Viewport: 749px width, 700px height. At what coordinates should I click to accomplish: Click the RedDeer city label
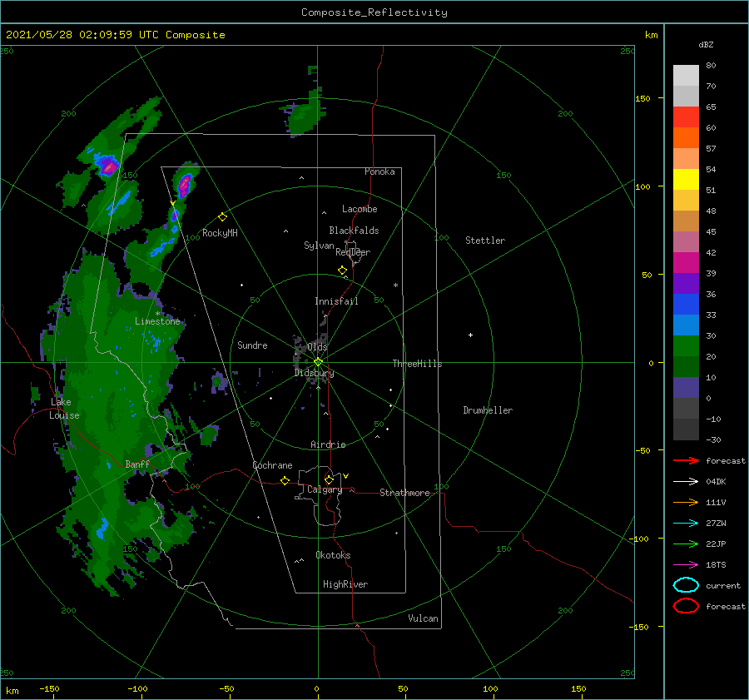[x=353, y=252]
